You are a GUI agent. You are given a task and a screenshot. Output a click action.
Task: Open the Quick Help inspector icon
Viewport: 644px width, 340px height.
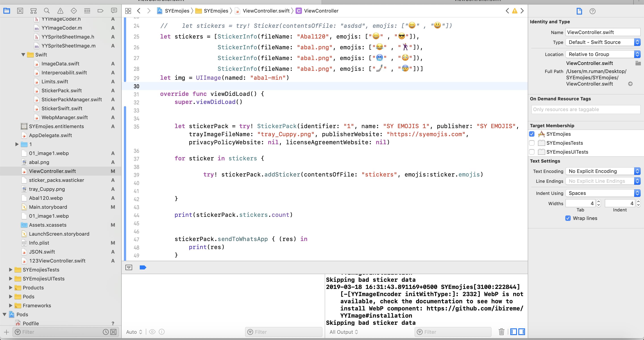click(592, 11)
